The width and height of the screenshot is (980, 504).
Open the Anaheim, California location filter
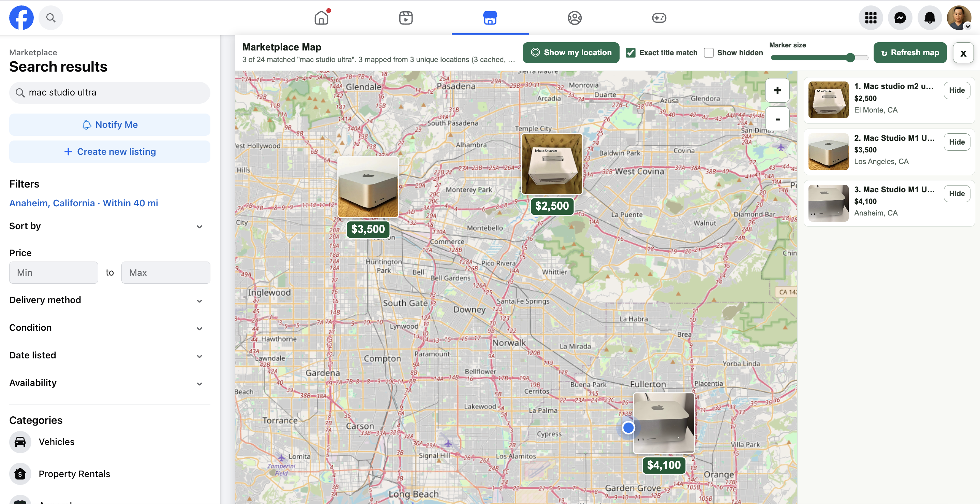coord(84,203)
